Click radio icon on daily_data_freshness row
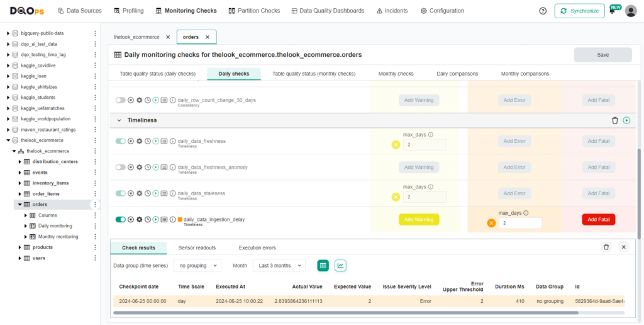Screen dimensions: 644x325 point(131,141)
